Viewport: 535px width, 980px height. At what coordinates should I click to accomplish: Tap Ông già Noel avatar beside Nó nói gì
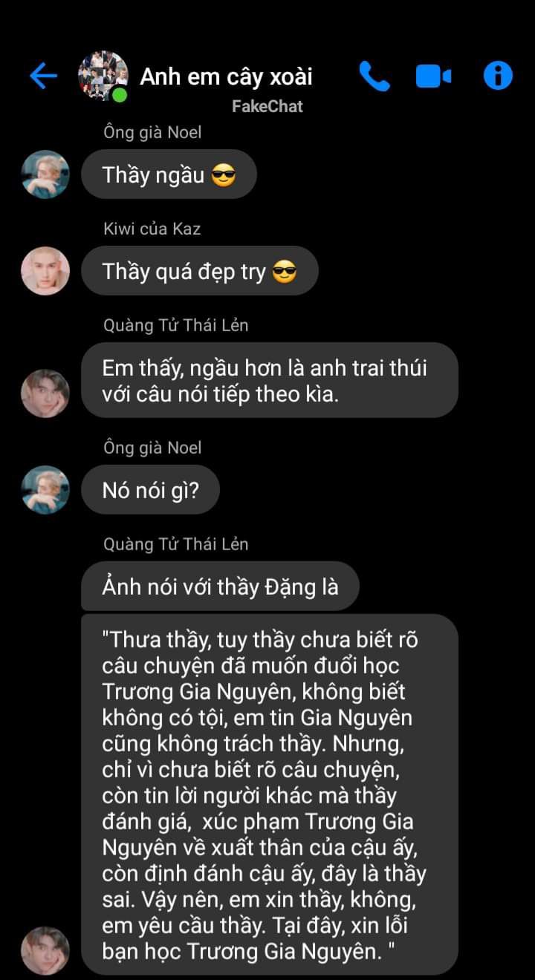[45, 490]
